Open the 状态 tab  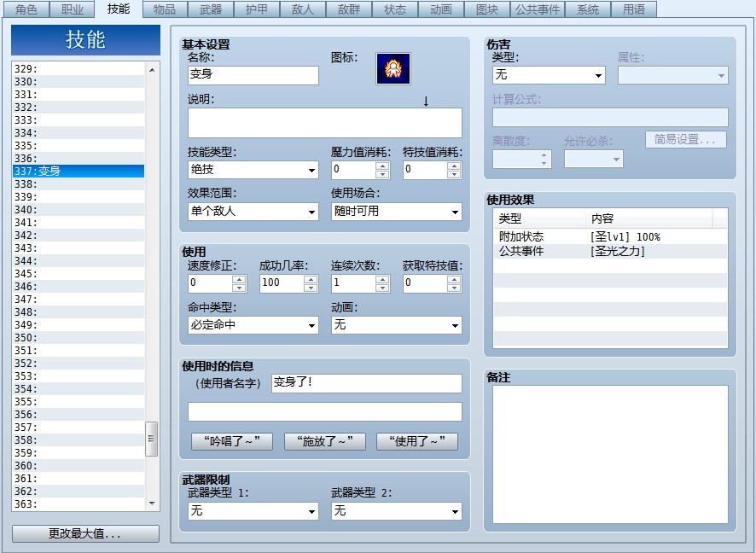[x=395, y=9]
